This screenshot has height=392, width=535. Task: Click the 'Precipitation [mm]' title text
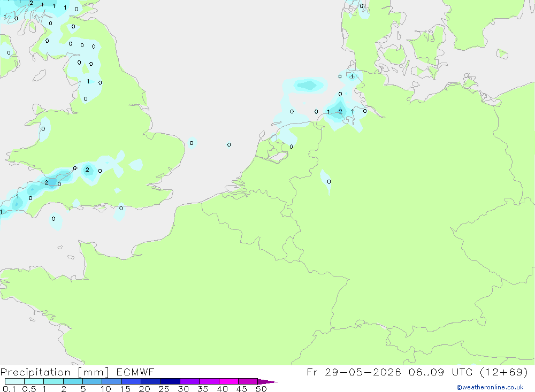55,372
